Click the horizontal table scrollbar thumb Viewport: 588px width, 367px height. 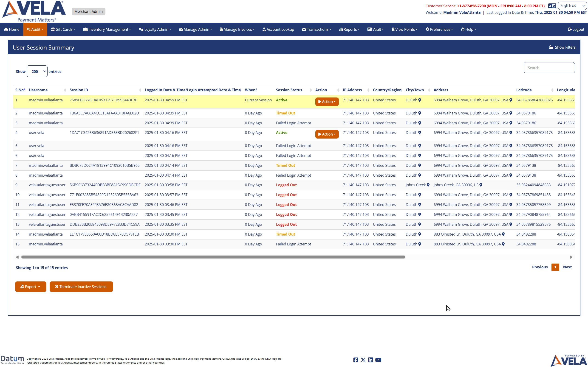(x=213, y=257)
